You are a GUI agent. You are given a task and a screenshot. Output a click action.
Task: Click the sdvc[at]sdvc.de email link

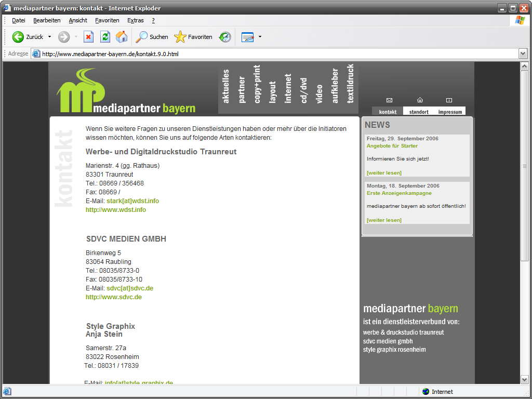[x=130, y=288]
